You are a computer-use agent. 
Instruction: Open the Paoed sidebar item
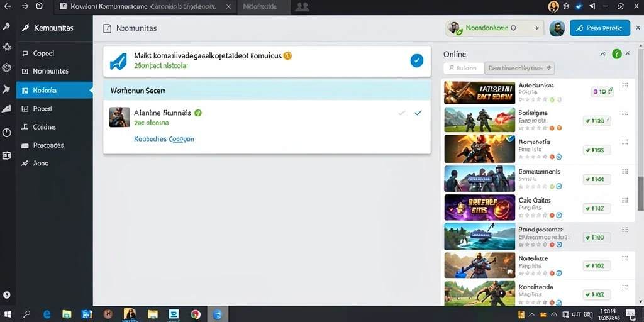[x=54, y=109]
